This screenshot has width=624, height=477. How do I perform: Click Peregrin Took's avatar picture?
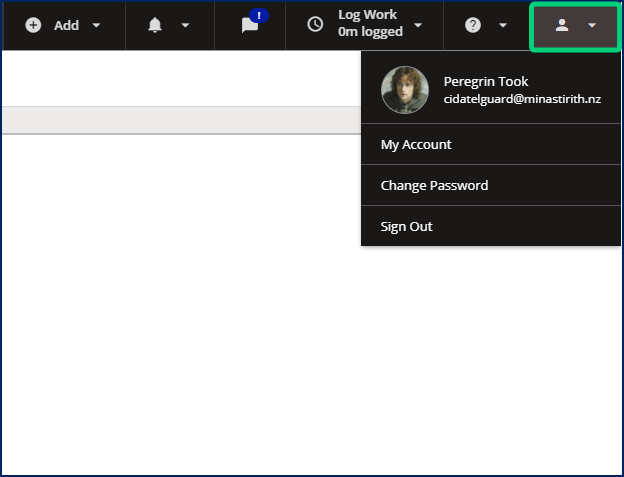(x=405, y=90)
